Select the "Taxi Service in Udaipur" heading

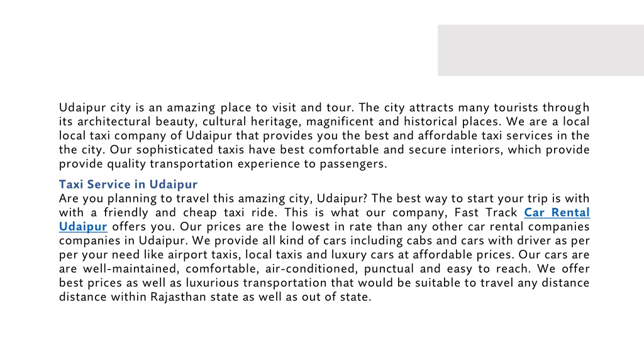coord(128,184)
